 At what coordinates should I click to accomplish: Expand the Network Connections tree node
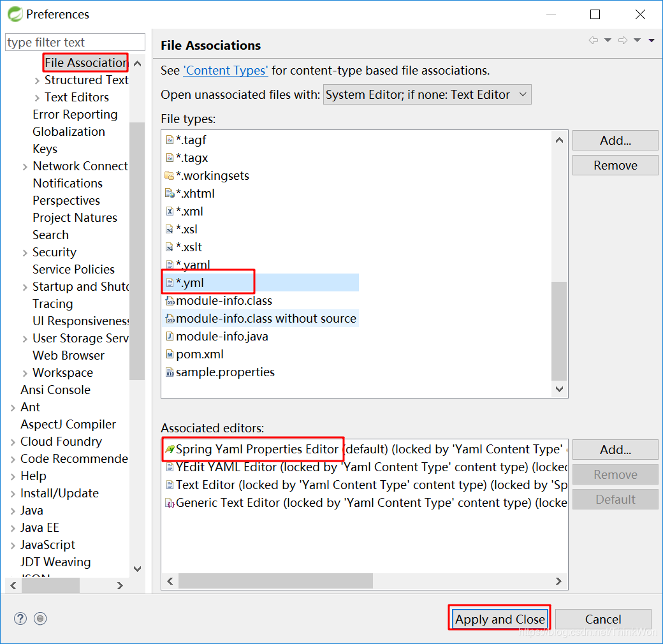(x=25, y=166)
